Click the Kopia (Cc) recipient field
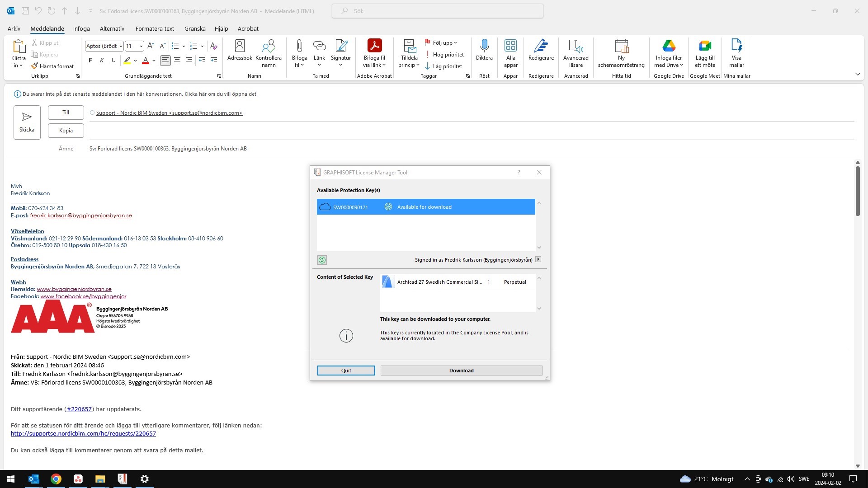Screen dimensions: 868x488 coord(470,131)
